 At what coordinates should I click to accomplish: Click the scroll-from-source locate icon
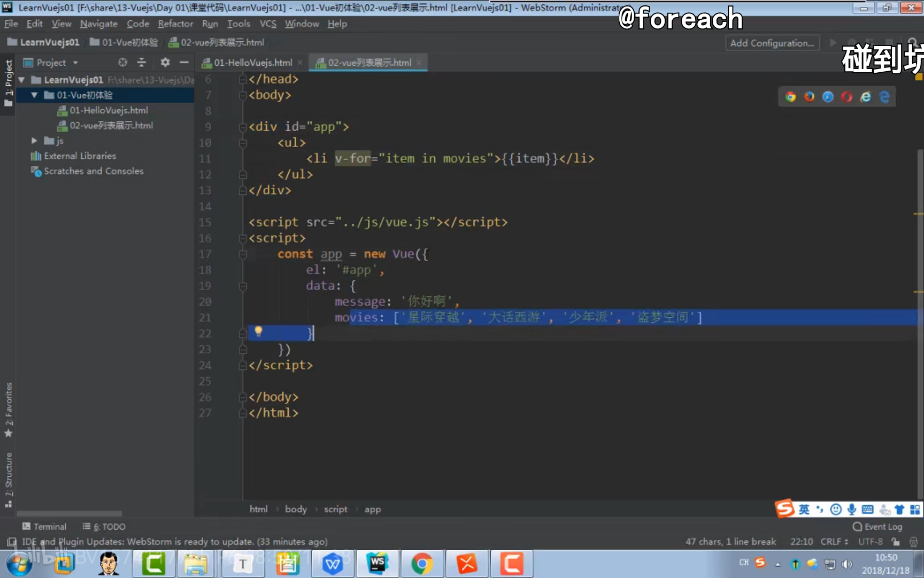122,63
